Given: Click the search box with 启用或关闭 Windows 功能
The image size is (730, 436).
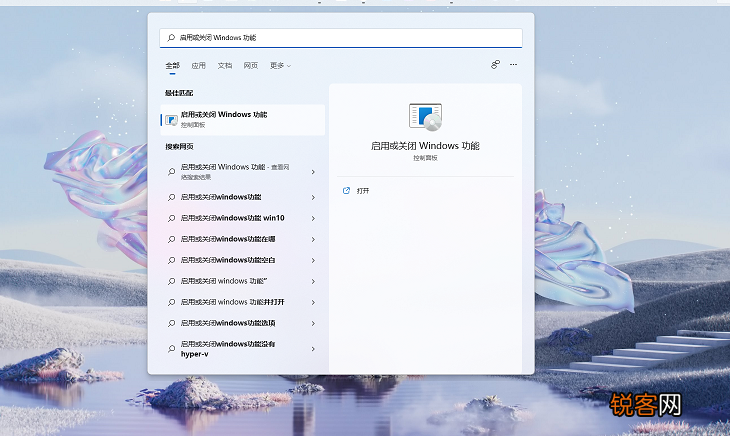Looking at the screenshot, I should click(x=340, y=38).
